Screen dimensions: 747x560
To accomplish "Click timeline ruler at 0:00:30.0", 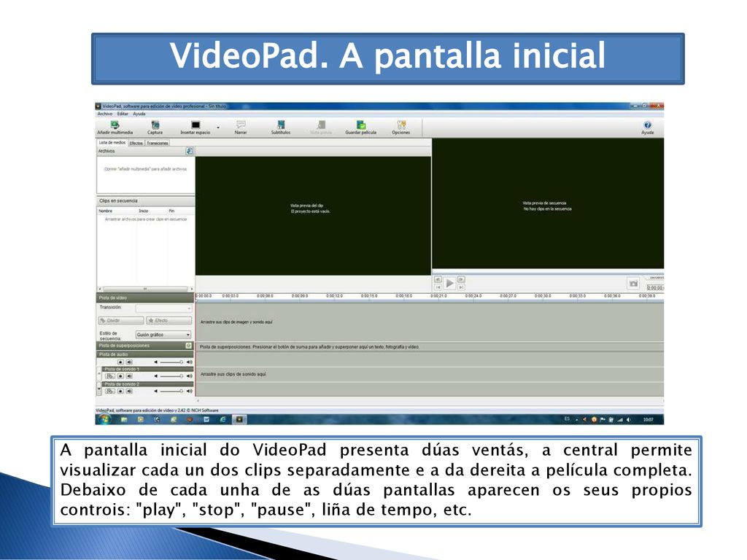I will coord(543,296).
